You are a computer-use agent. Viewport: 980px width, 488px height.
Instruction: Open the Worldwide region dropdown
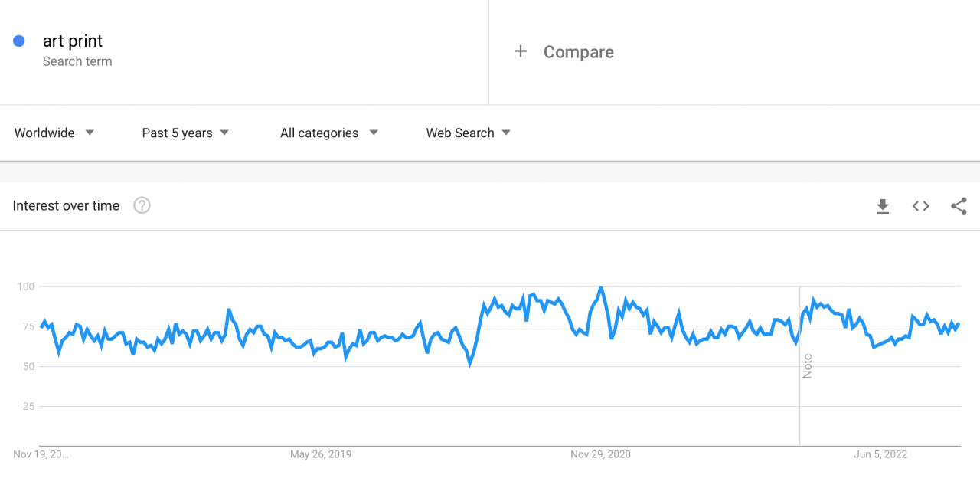(x=54, y=133)
